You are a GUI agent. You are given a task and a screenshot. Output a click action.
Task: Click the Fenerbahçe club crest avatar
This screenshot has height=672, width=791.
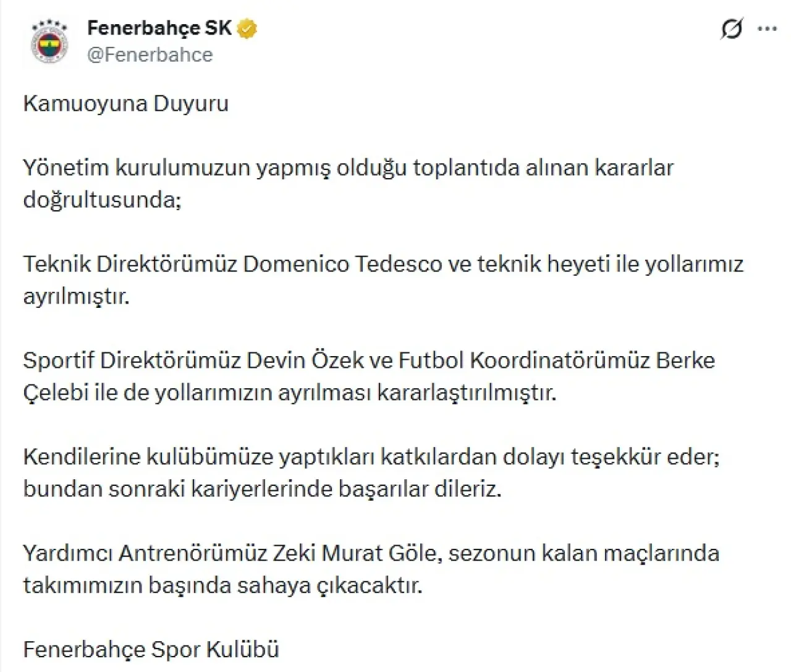(x=49, y=42)
